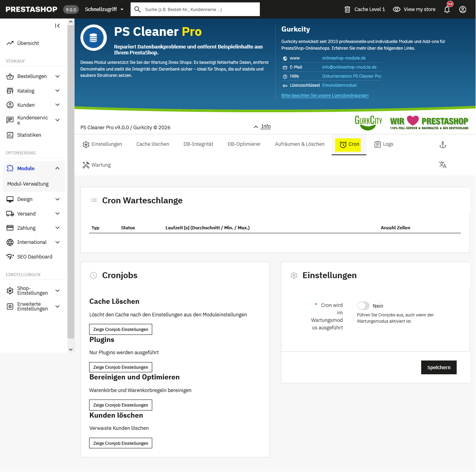476x472 pixels.
Task: Expand the Kunden menu chevron
Action: pyautogui.click(x=58, y=105)
